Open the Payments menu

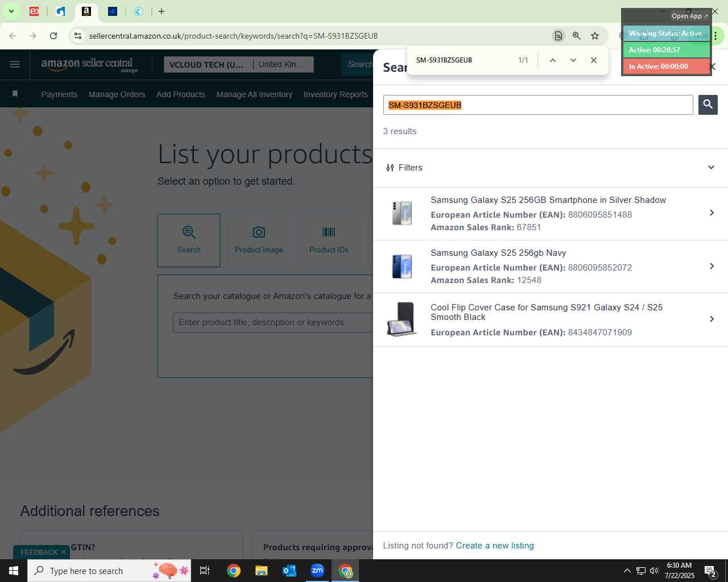click(59, 94)
